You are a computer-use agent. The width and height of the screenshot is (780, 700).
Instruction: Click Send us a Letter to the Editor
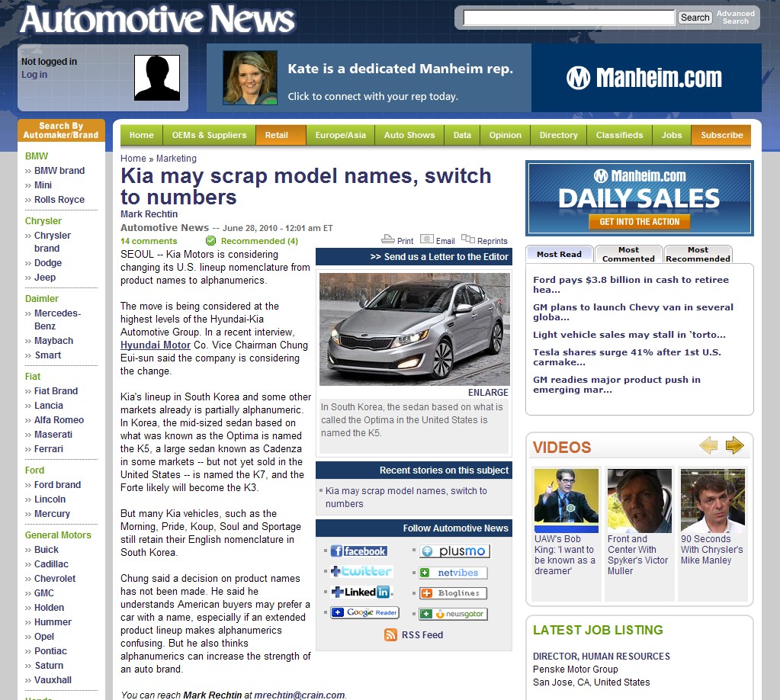[x=439, y=257]
